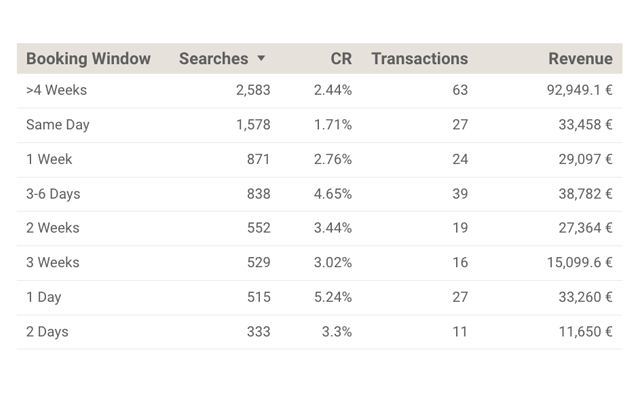Click the 2 Weeks booking window

pos(53,228)
